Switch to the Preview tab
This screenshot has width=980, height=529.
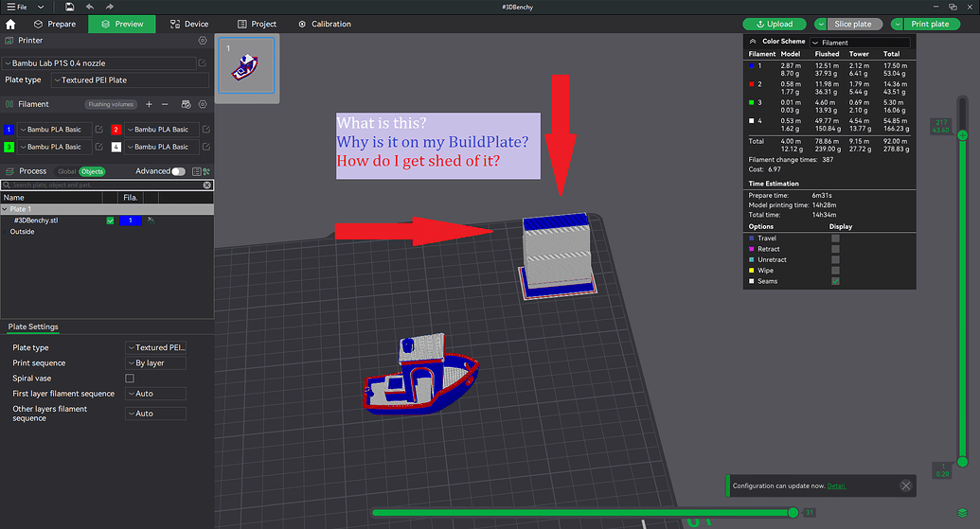pyautogui.click(x=122, y=24)
